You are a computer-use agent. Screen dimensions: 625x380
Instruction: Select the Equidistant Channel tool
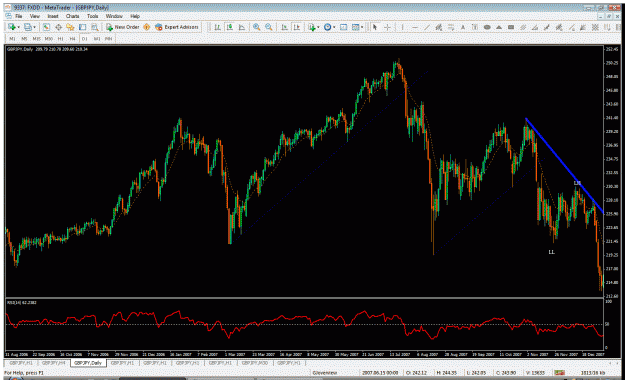tap(439, 27)
